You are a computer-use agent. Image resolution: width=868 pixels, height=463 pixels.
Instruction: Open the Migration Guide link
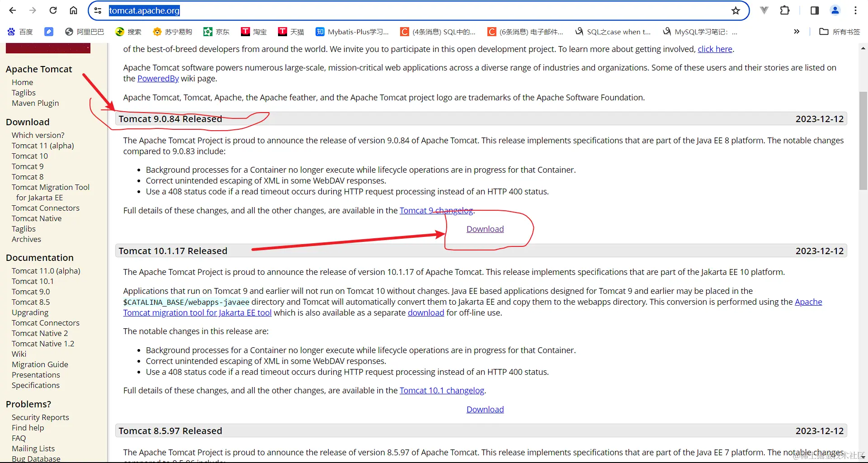tap(40, 364)
